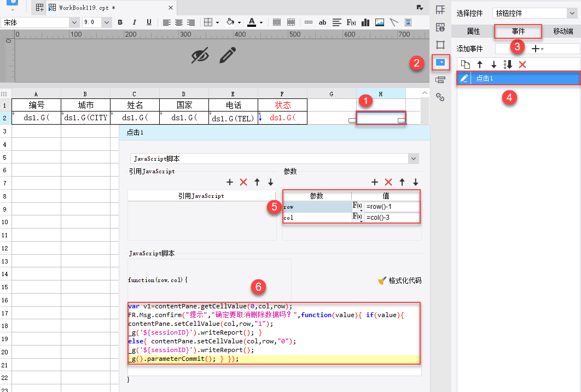
Task: Center-align the cell text
Action: point(179,22)
